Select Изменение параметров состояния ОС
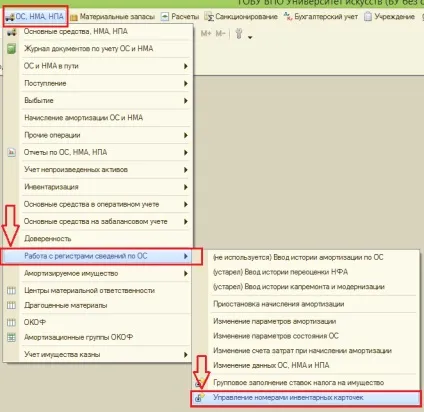 point(276,336)
